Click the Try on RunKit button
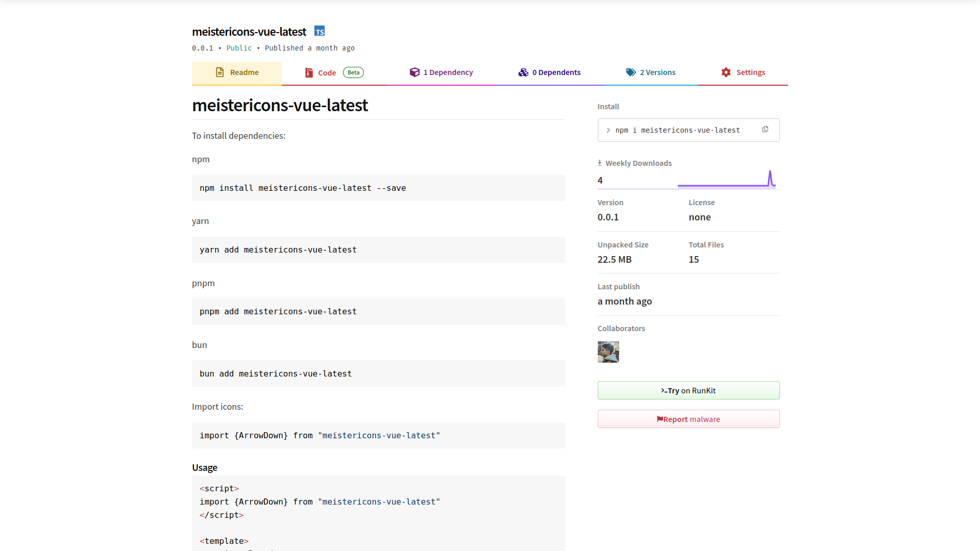 689,390
